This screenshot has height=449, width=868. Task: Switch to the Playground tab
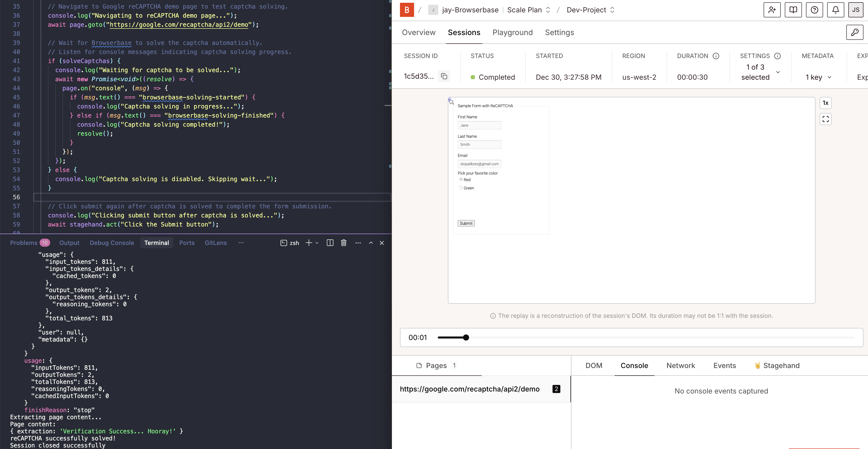click(512, 32)
